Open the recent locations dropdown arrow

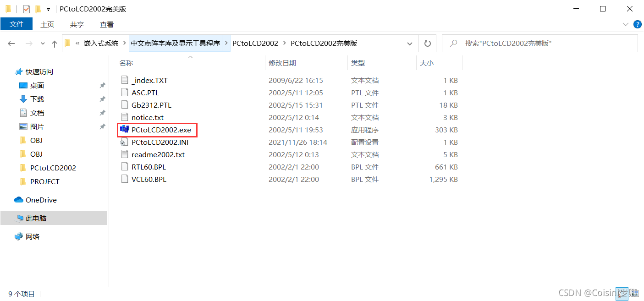coord(43,44)
